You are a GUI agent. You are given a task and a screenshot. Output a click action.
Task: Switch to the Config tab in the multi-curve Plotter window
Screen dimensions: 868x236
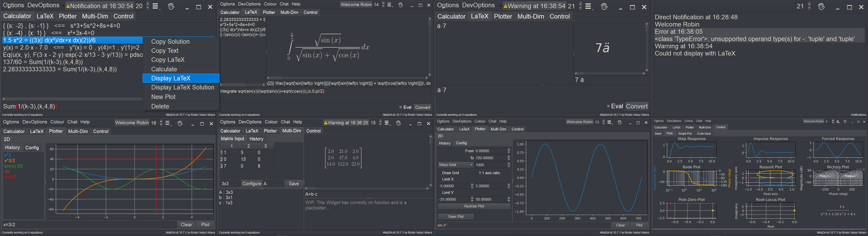(x=32, y=147)
